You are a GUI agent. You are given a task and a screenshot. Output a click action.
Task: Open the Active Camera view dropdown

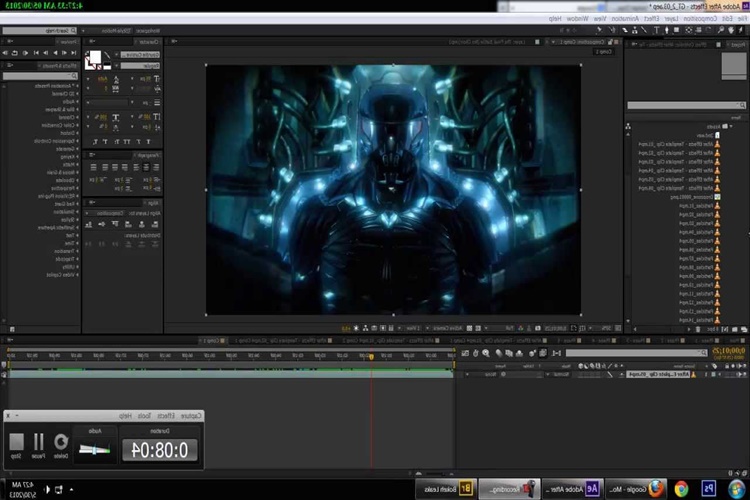click(445, 328)
